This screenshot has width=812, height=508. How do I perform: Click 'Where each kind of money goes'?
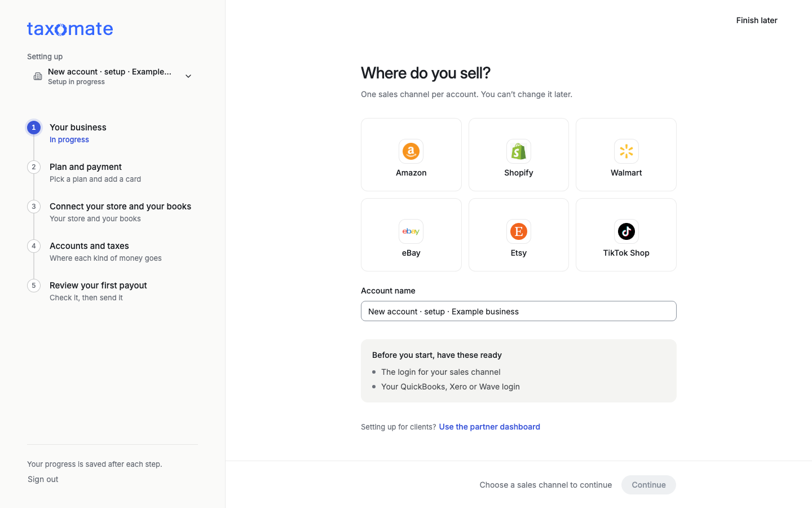[x=105, y=259]
